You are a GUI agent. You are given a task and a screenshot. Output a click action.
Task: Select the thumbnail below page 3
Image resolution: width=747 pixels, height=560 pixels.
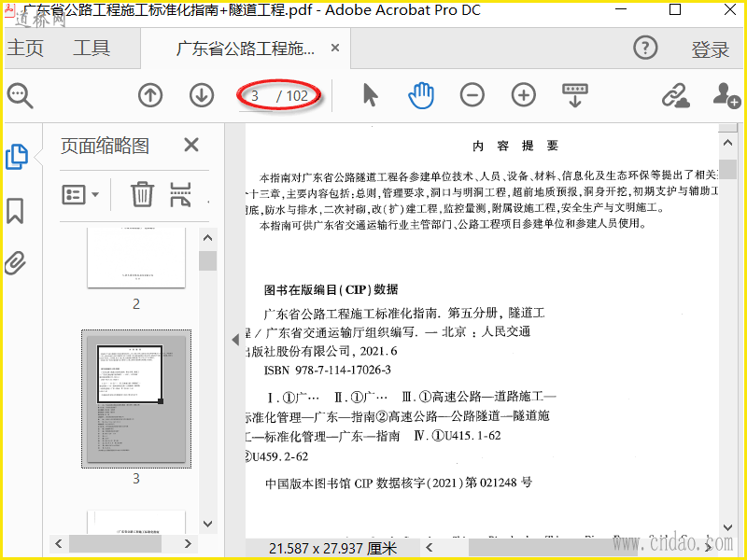(x=136, y=522)
